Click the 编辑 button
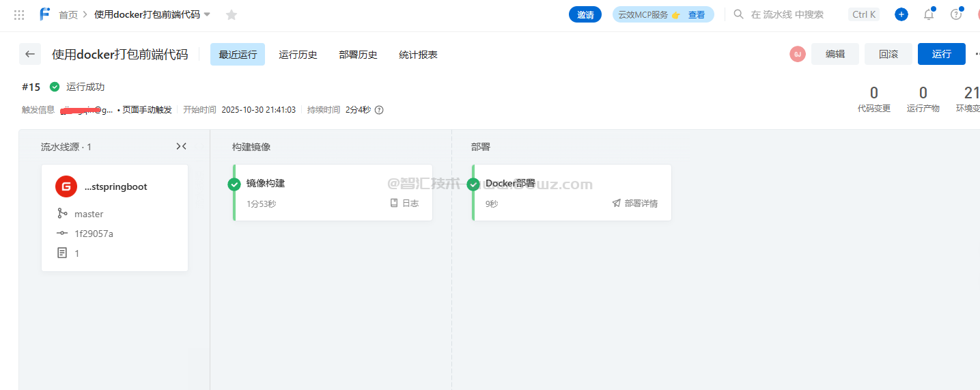This screenshot has width=980, height=390. tap(835, 54)
